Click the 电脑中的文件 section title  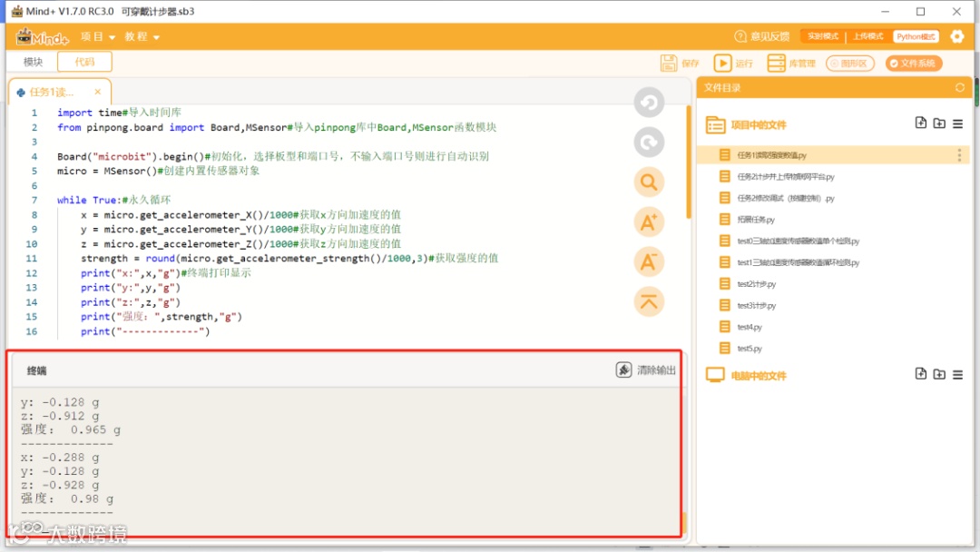click(758, 376)
